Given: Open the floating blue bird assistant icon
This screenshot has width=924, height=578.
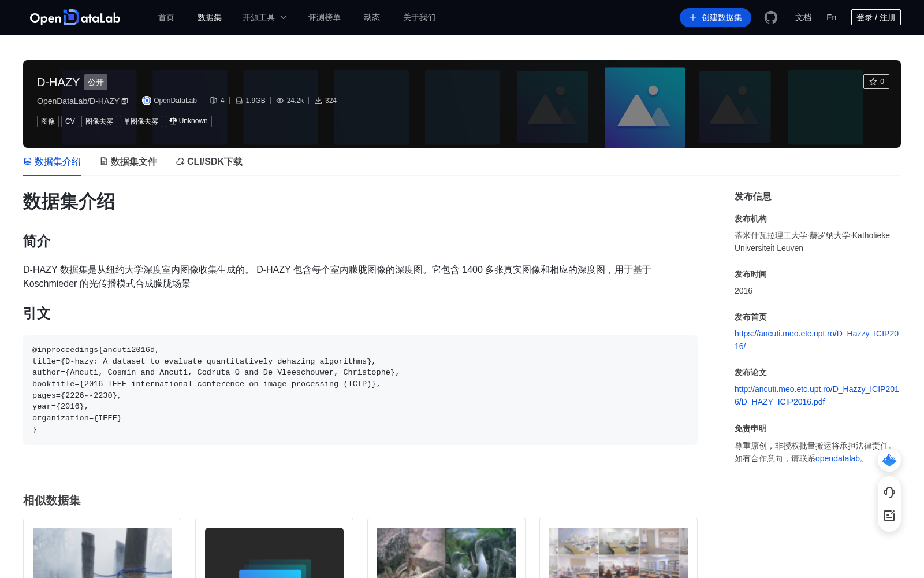Looking at the screenshot, I should [889, 460].
